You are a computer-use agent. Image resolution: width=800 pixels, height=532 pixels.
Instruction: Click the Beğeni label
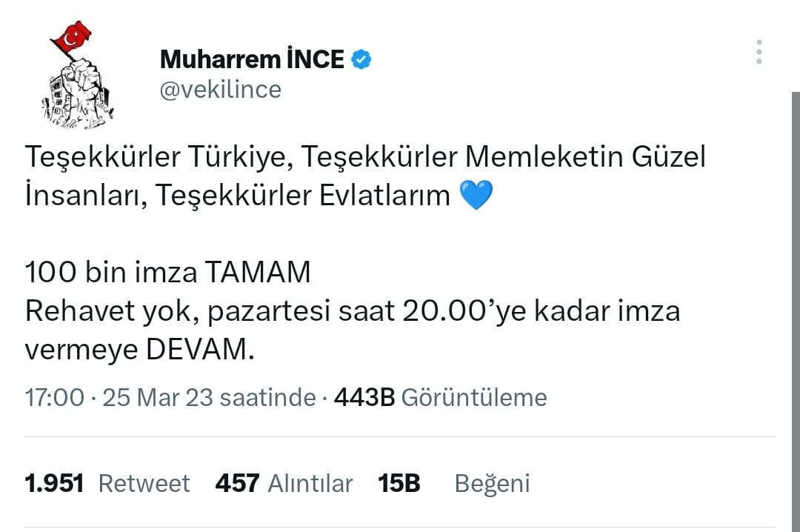tap(492, 484)
